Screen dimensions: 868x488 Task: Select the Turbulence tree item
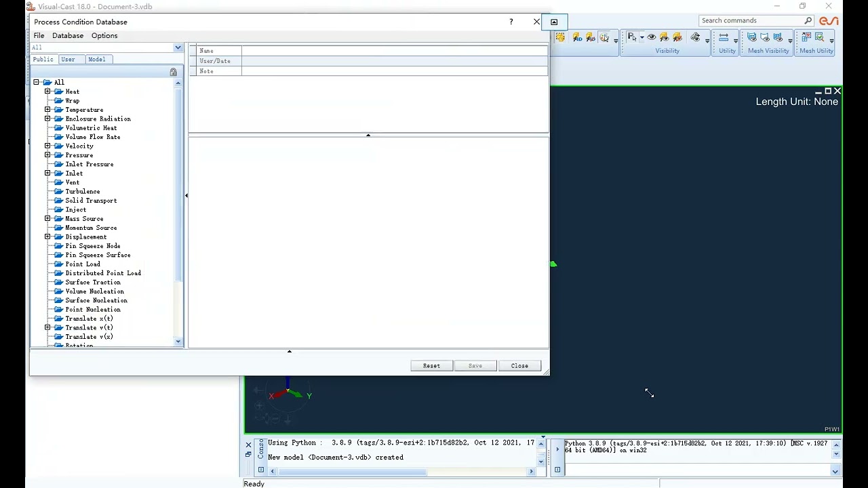[x=83, y=192]
